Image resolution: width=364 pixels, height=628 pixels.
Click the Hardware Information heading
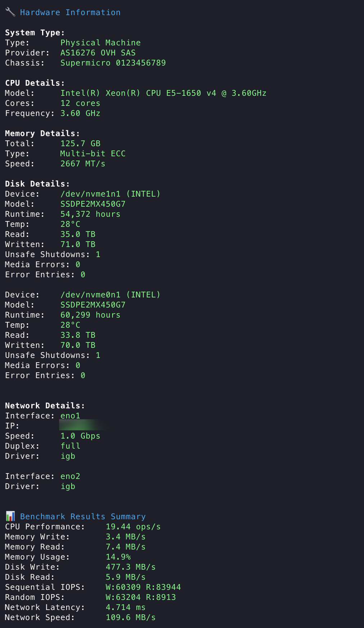(70, 12)
